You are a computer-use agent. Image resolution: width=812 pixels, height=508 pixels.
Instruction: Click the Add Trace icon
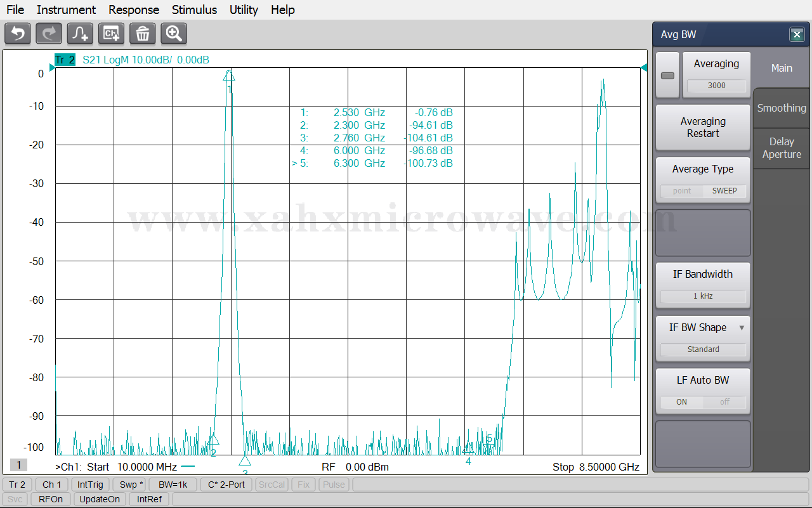[x=80, y=34]
